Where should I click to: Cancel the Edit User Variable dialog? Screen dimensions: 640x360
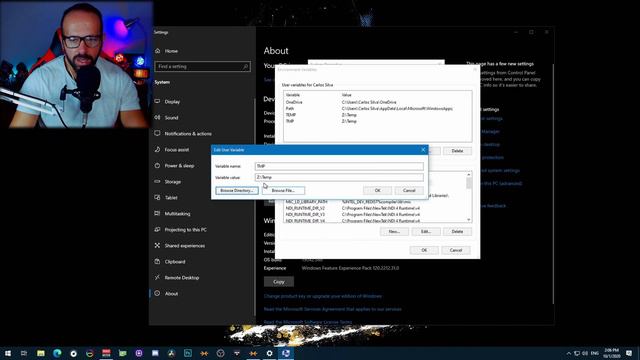pyautogui.click(x=409, y=191)
